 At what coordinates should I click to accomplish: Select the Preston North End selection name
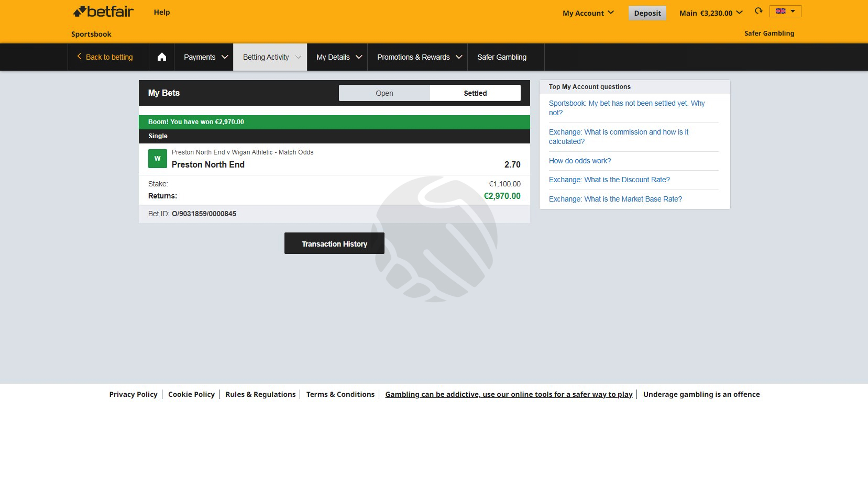pyautogui.click(x=208, y=164)
